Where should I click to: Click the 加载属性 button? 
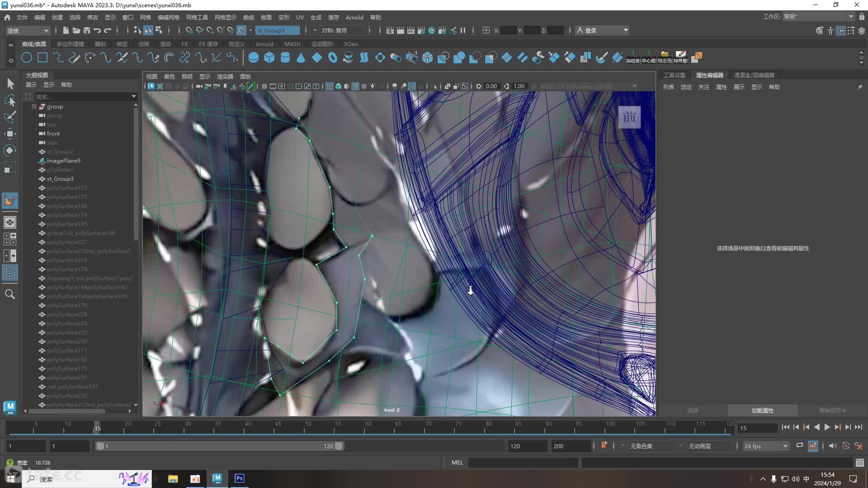click(x=763, y=410)
